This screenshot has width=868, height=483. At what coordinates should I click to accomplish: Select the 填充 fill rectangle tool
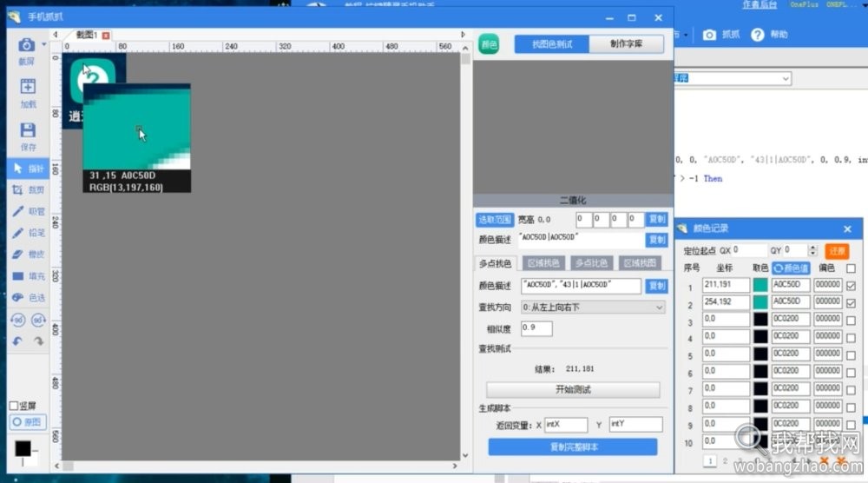(x=29, y=276)
